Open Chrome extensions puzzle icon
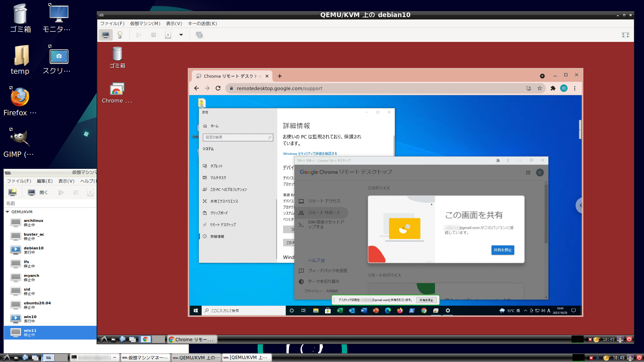This screenshot has width=644, height=362. tap(553, 88)
